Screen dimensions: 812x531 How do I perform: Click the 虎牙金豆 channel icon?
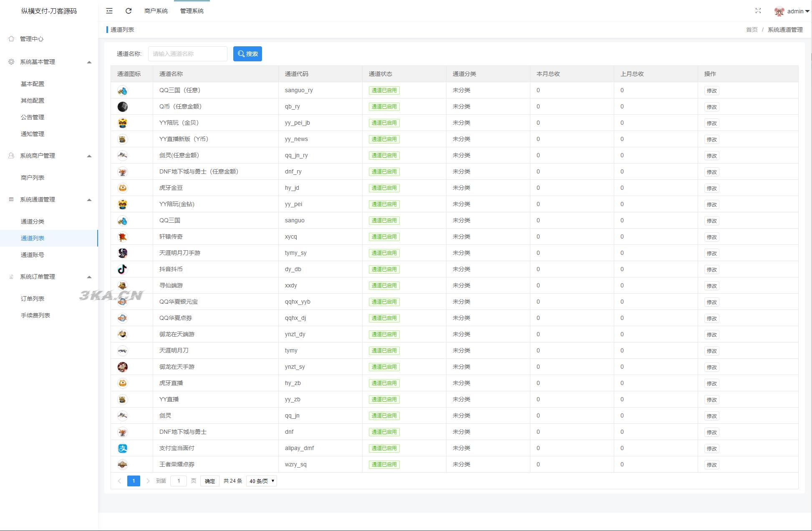122,188
